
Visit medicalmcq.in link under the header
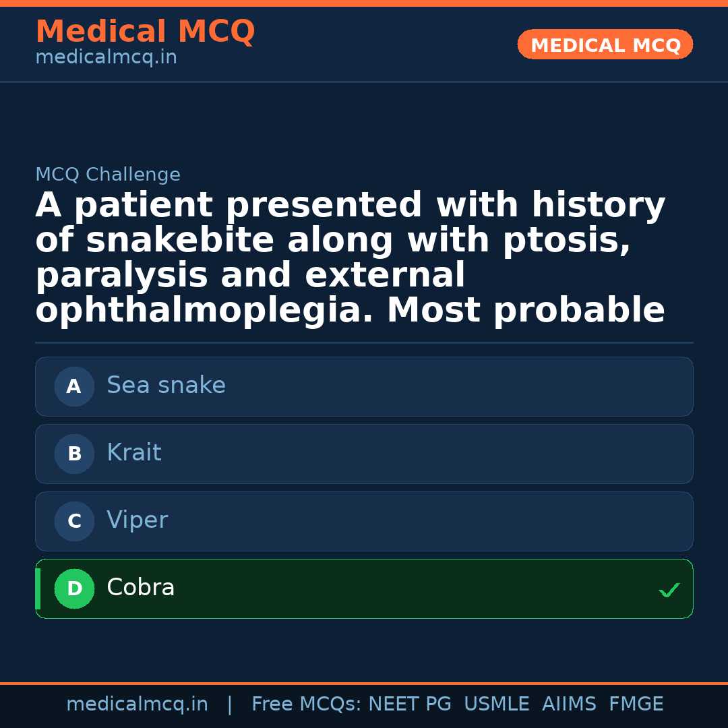tap(106, 58)
